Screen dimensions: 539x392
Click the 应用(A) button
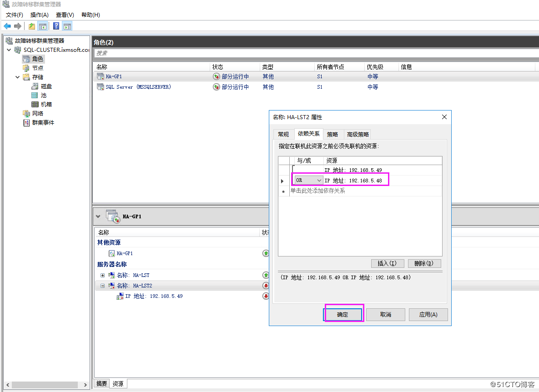428,314
